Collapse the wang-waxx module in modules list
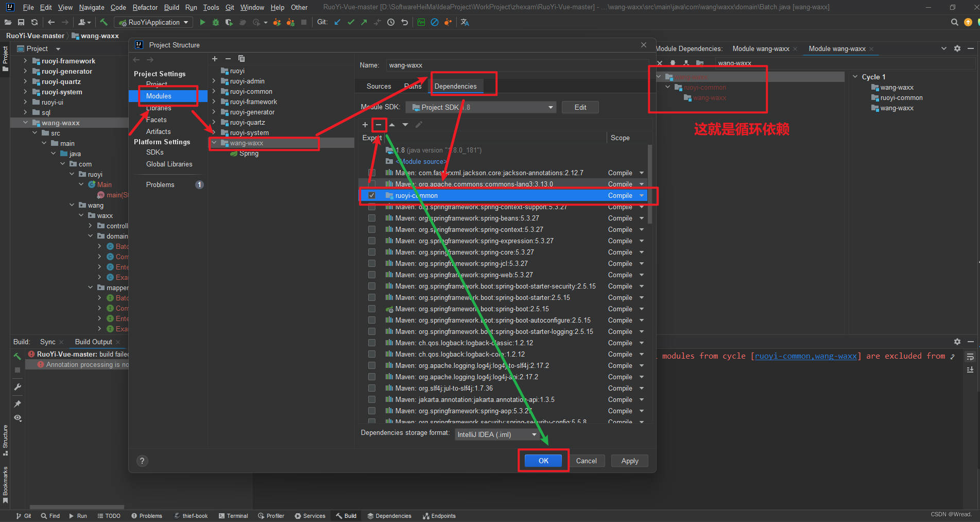 [x=214, y=143]
